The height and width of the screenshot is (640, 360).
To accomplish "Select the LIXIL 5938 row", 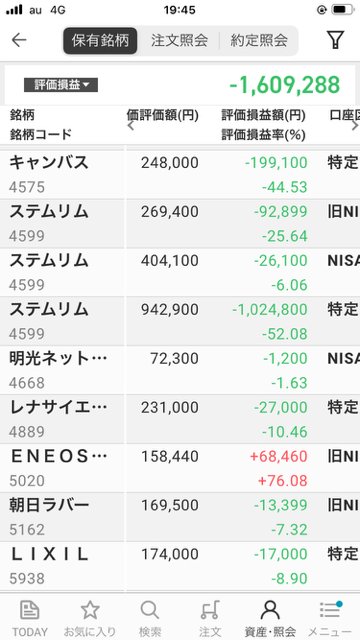I will pos(180,566).
